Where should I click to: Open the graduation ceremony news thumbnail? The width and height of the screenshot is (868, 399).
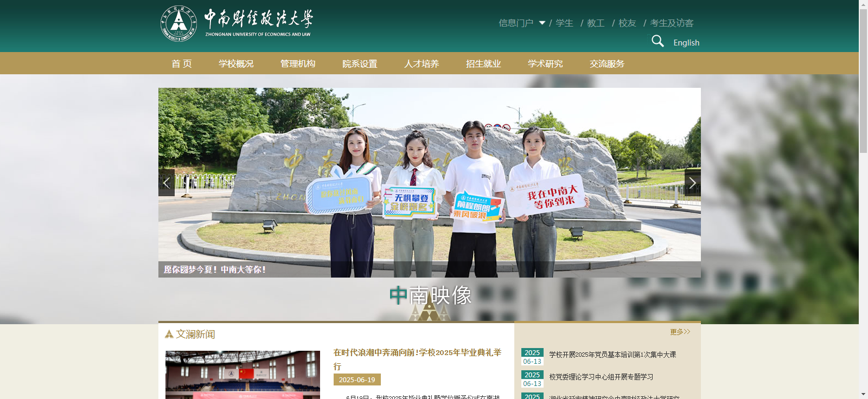coord(242,375)
